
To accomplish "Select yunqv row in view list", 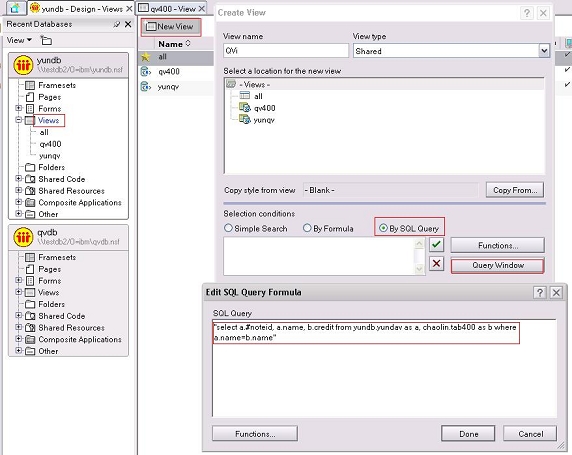I will (176, 87).
